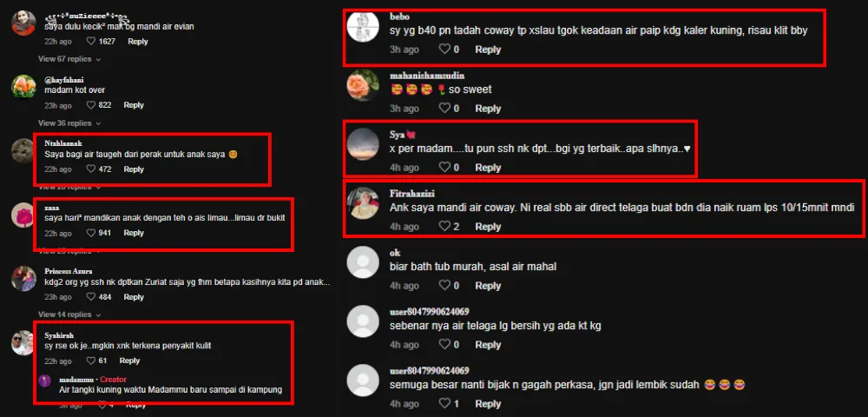Expand View 36 replies
The image size is (868, 417).
click(x=69, y=123)
